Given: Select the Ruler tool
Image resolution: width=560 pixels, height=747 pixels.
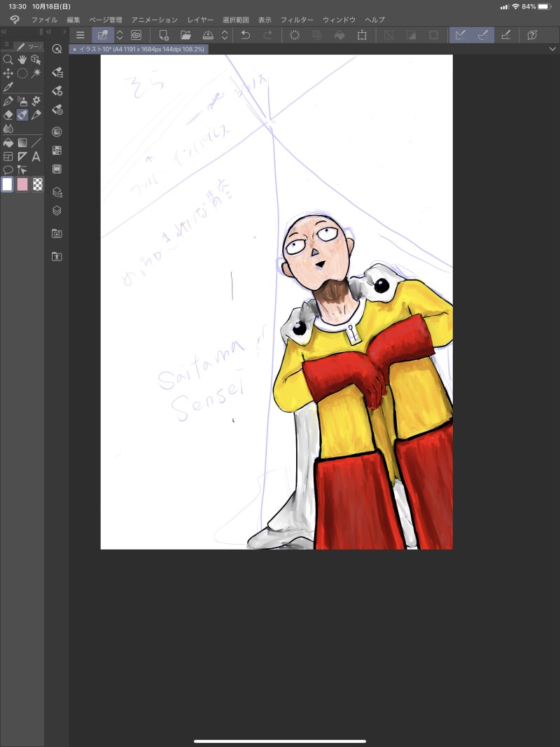Looking at the screenshot, I should click(22, 156).
